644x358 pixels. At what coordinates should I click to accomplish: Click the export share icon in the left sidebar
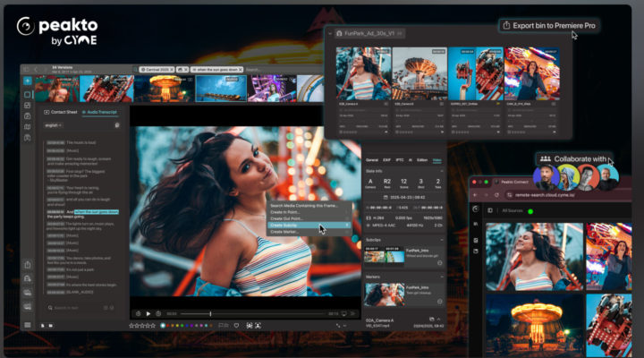click(x=28, y=265)
